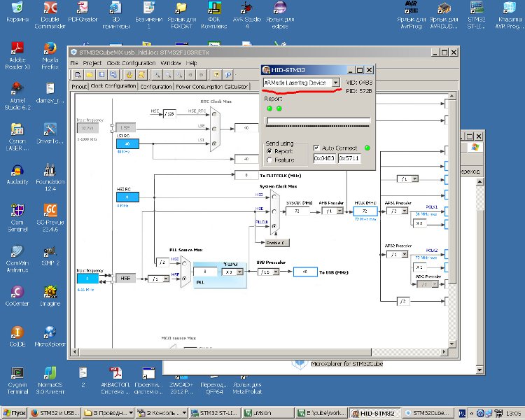The height and width of the screenshot is (420, 525).
Task: Click the Save Project As toolbar icon
Action: (113, 74)
